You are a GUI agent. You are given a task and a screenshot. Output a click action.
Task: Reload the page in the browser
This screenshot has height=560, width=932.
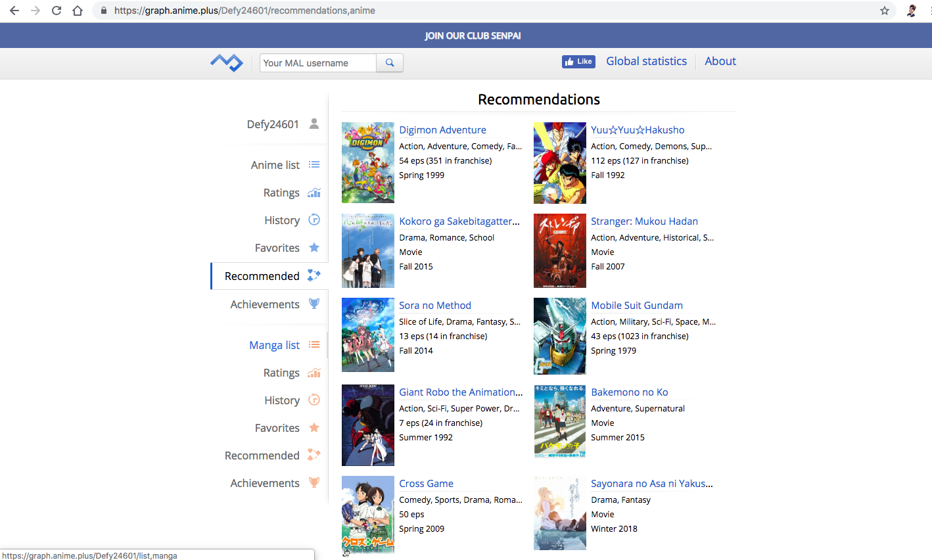[57, 11]
